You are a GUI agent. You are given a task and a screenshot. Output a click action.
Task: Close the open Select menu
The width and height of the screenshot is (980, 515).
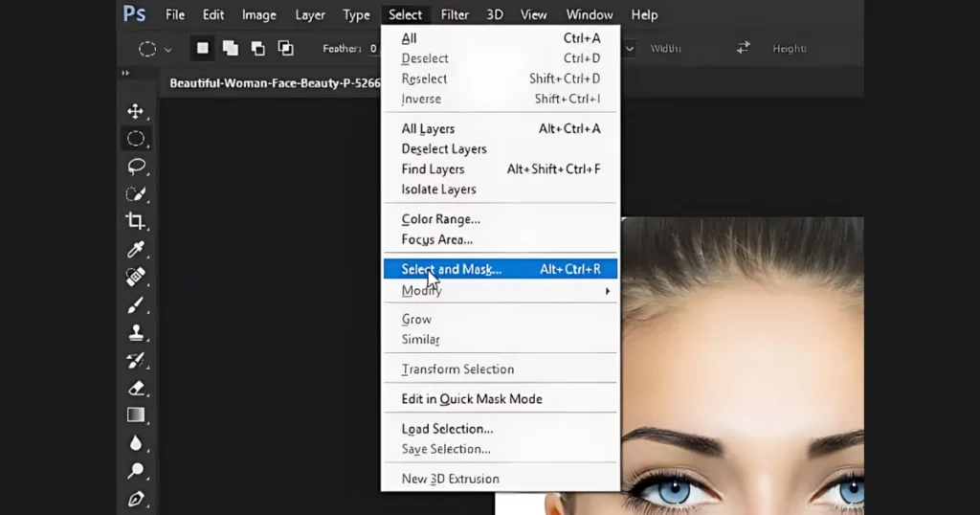click(x=405, y=14)
